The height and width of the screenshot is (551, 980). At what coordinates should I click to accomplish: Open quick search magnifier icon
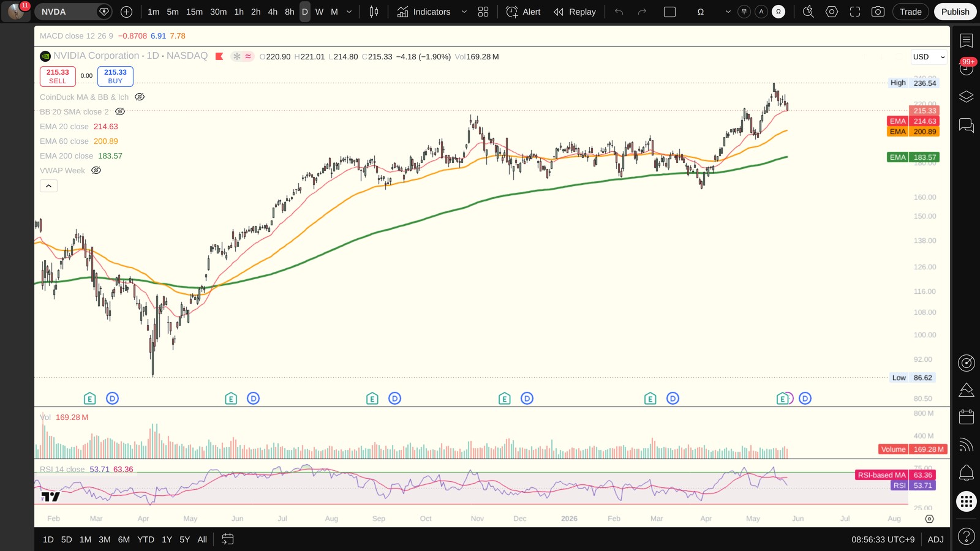click(809, 12)
